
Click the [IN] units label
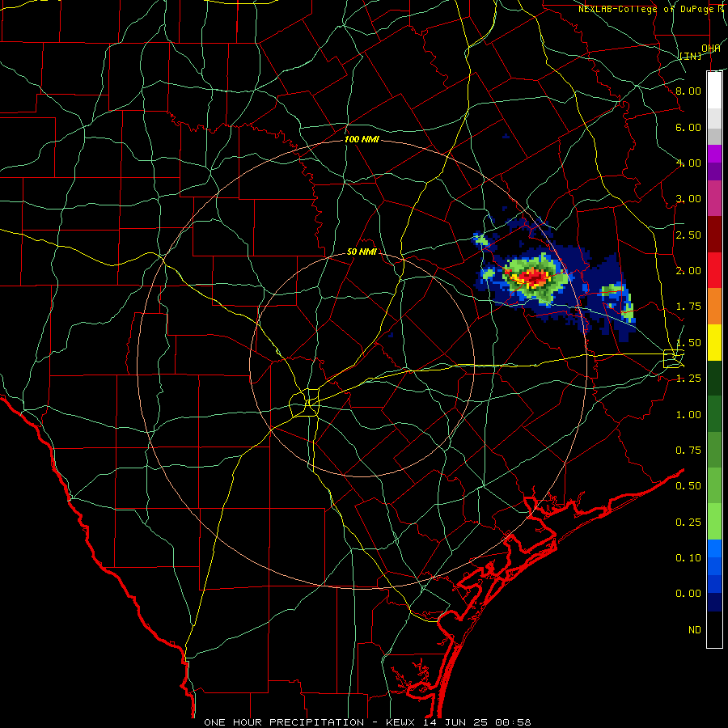point(691,57)
